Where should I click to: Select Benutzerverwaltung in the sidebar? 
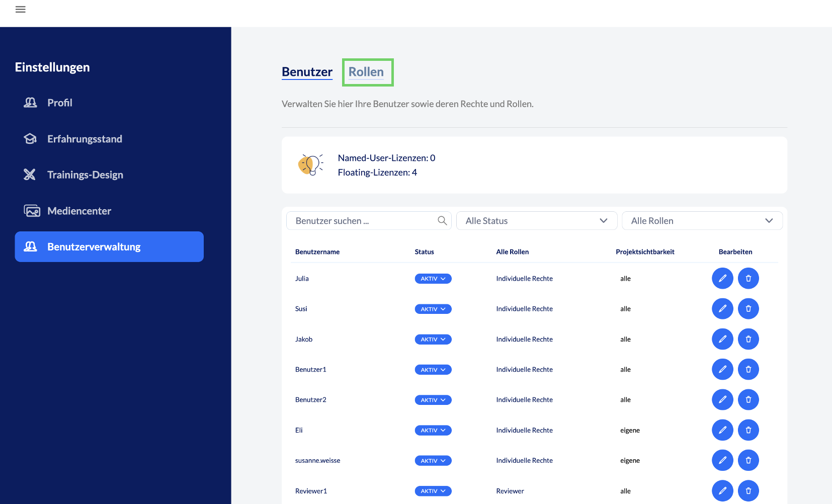tap(109, 246)
